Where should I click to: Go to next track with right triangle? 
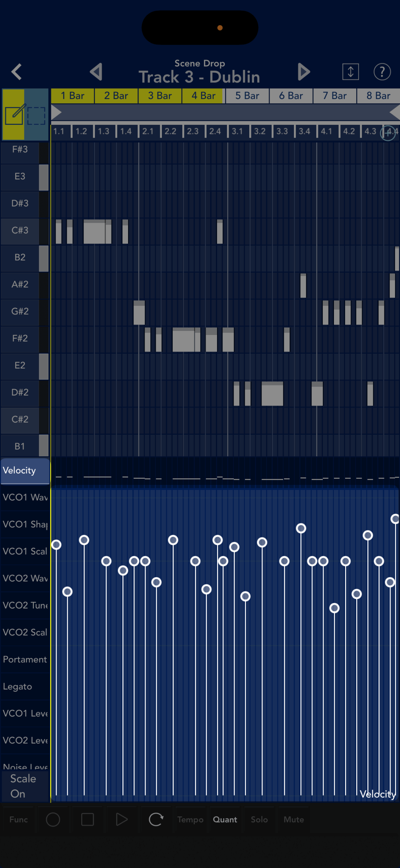[x=304, y=72]
